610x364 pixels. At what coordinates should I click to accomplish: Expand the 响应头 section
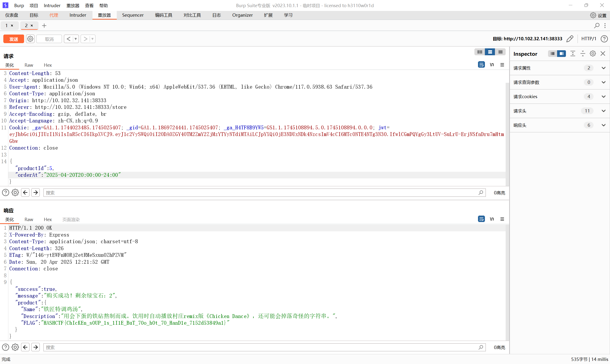(x=603, y=125)
